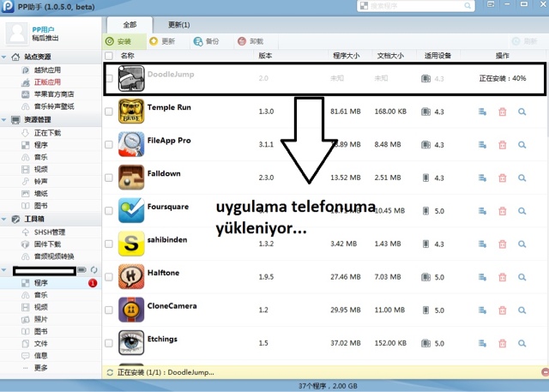Viewport: 549px width, 392px height.
Task: Click the magnifier icon in Temple Run row
Action: coord(522,112)
